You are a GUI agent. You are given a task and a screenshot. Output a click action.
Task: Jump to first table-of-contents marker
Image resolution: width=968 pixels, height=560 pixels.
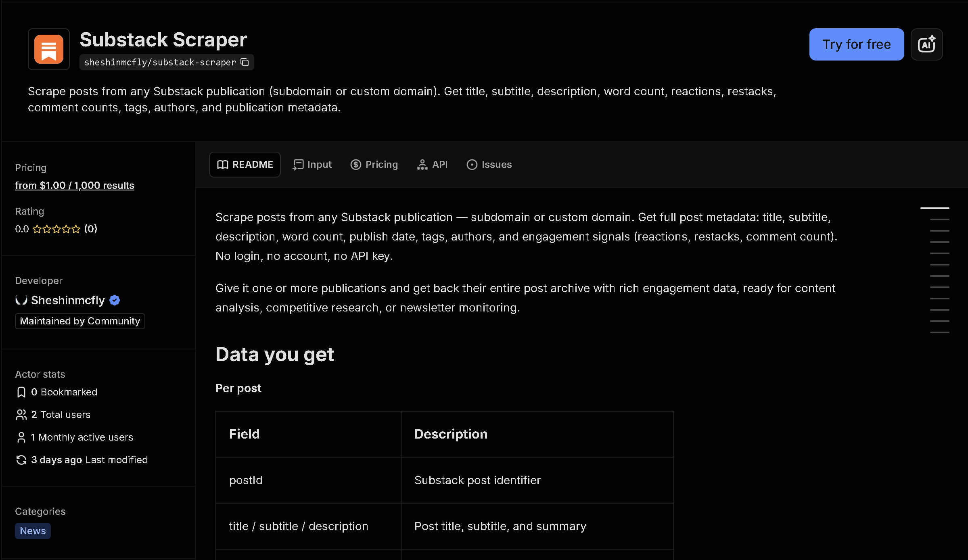pyautogui.click(x=935, y=208)
